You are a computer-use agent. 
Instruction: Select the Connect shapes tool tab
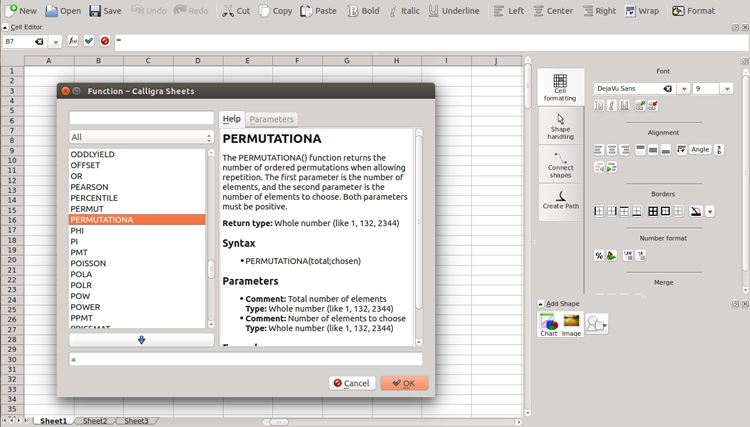tap(560, 164)
